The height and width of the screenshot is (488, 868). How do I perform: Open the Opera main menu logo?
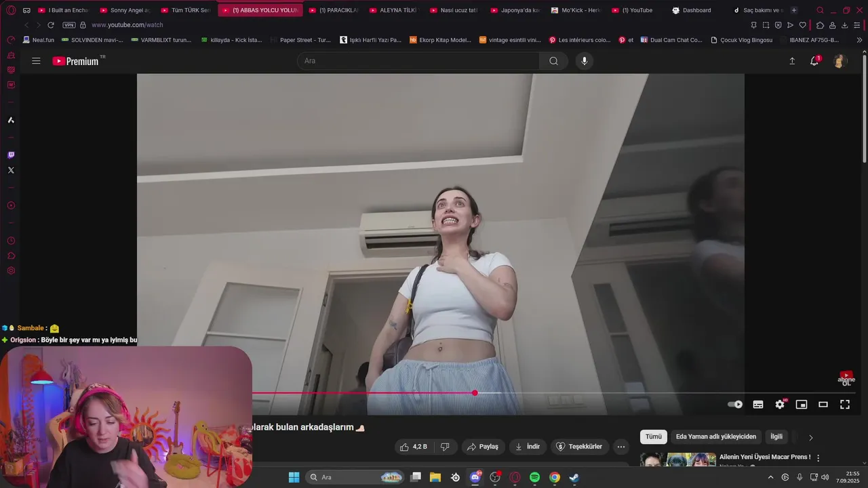point(11,10)
